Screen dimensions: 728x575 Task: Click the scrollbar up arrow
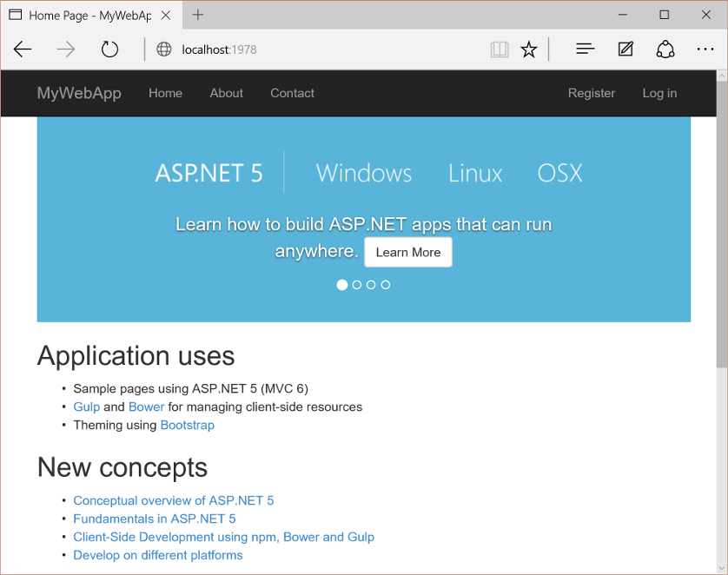click(x=722, y=76)
